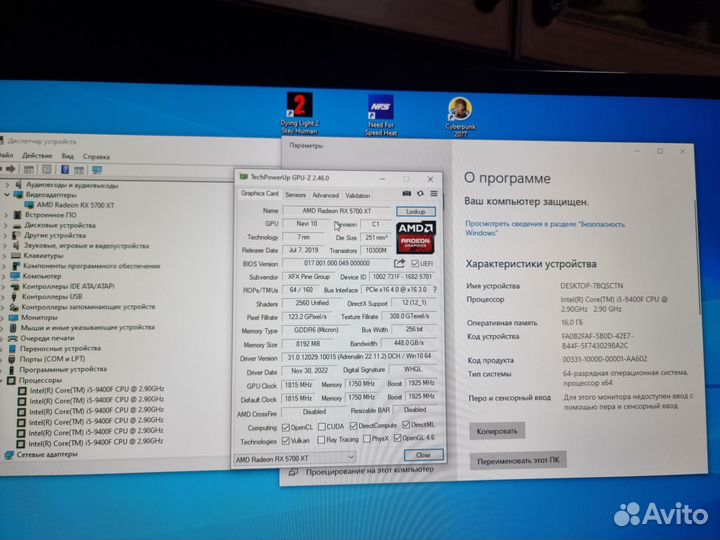The image size is (720, 540).
Task: Click device name DESKTOP-7BQSCTN text
Action: pos(591,286)
